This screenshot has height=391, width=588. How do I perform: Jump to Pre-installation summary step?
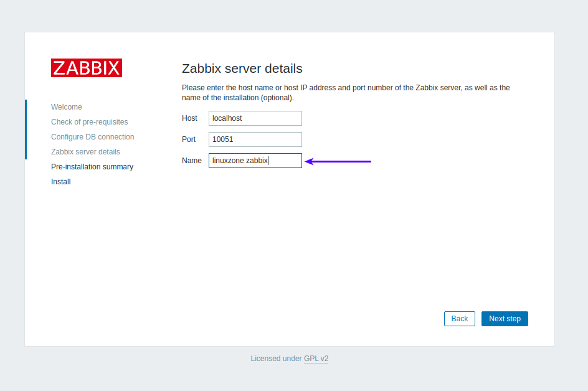click(92, 167)
